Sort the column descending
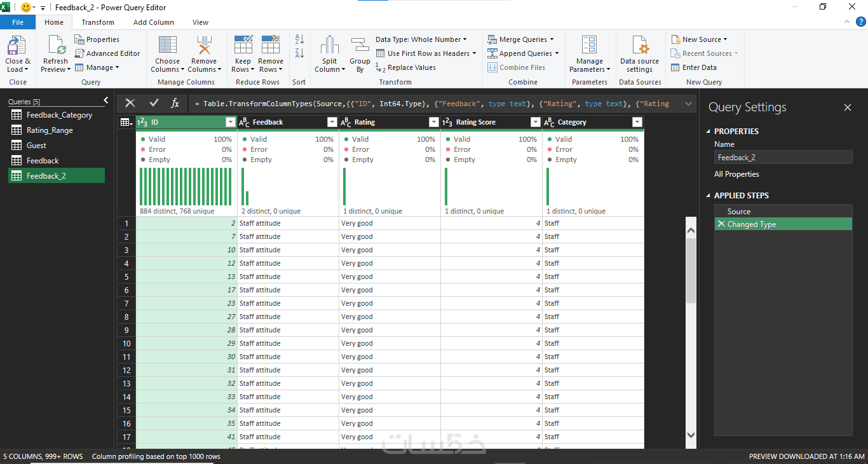The image size is (868, 464). [x=299, y=53]
